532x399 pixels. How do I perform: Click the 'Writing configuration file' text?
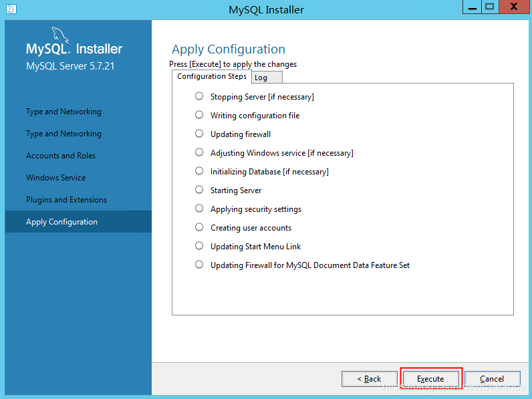tap(255, 116)
